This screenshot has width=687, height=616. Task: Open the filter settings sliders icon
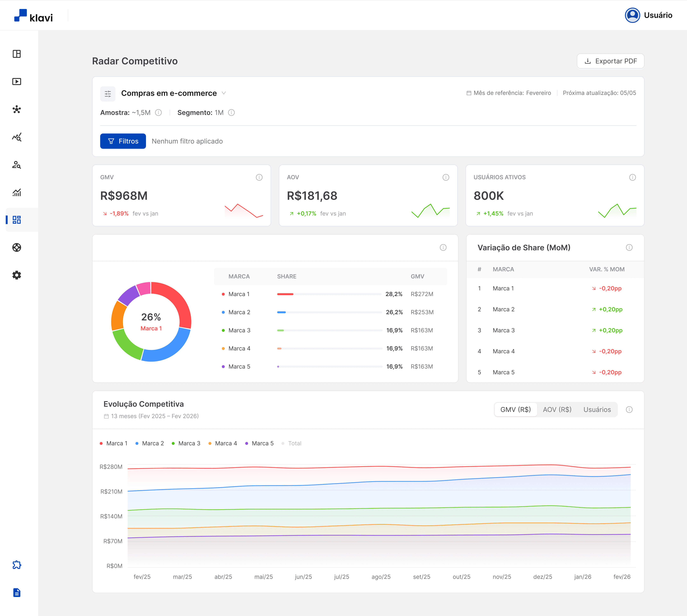108,94
